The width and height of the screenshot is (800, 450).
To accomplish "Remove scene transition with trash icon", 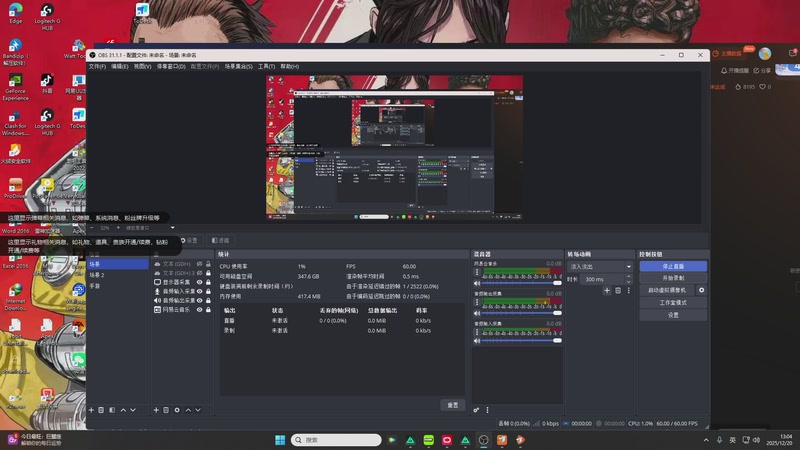I will (618, 290).
